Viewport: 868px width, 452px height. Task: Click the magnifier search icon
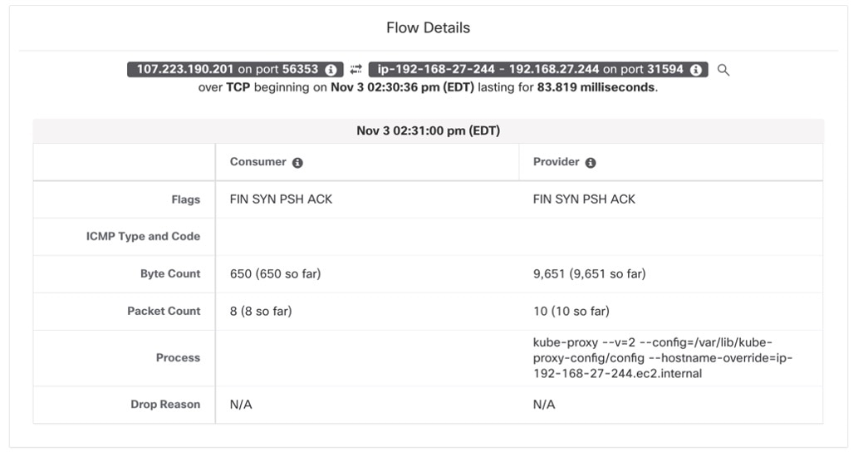(x=723, y=70)
